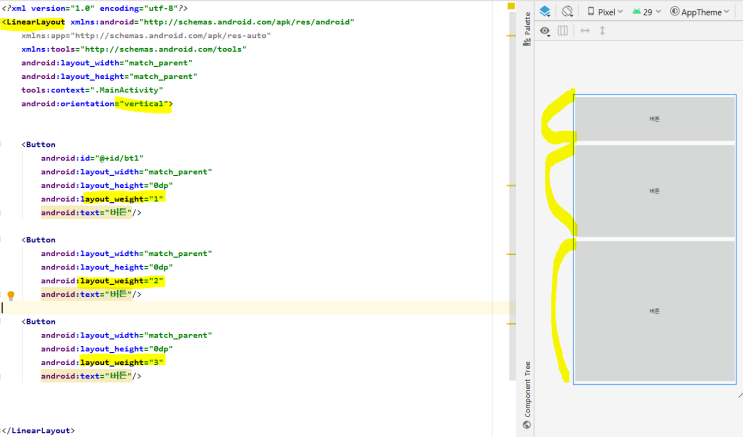Select the smallest top button in the preview
This screenshot has height=437, width=743.
654,119
